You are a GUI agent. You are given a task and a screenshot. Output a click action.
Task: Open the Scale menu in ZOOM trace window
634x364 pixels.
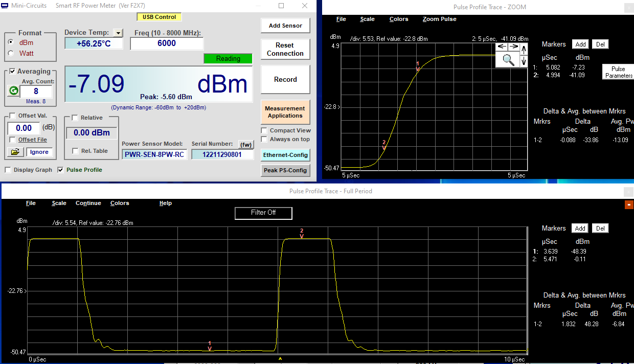[367, 19]
